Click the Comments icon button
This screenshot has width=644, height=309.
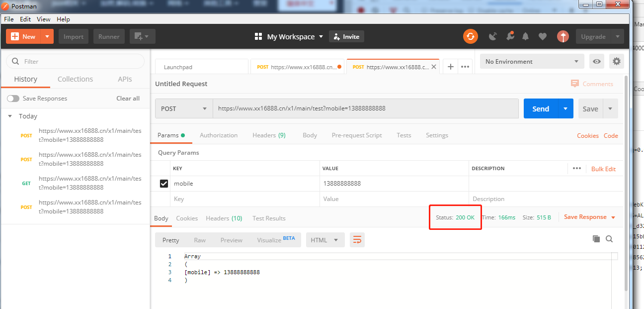tap(592, 84)
